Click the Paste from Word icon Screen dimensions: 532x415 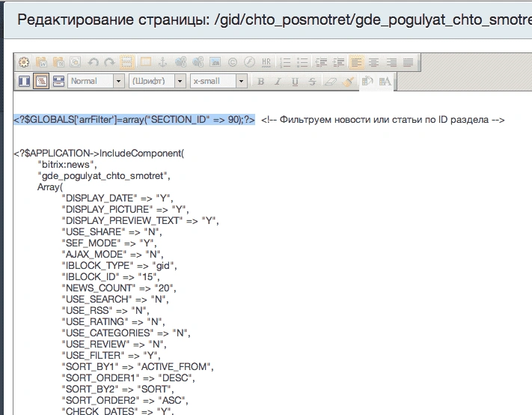pos(41,62)
